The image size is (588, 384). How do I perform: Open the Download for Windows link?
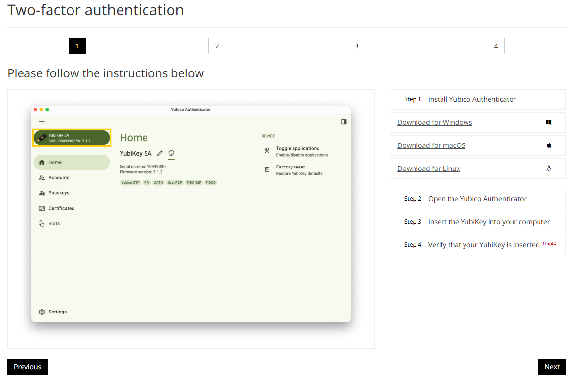[435, 122]
